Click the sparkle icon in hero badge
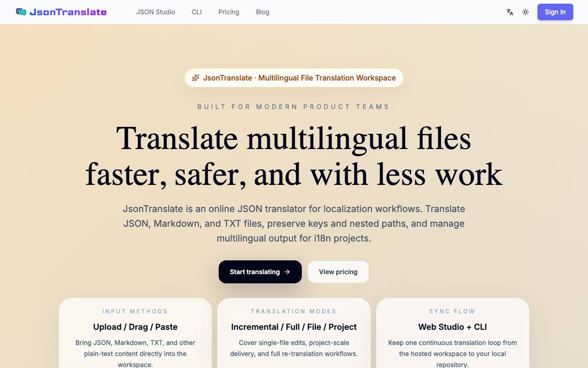 pyautogui.click(x=196, y=78)
